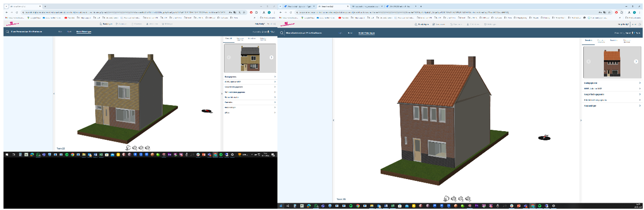Click first view icon below the orange-roof house

point(447,198)
